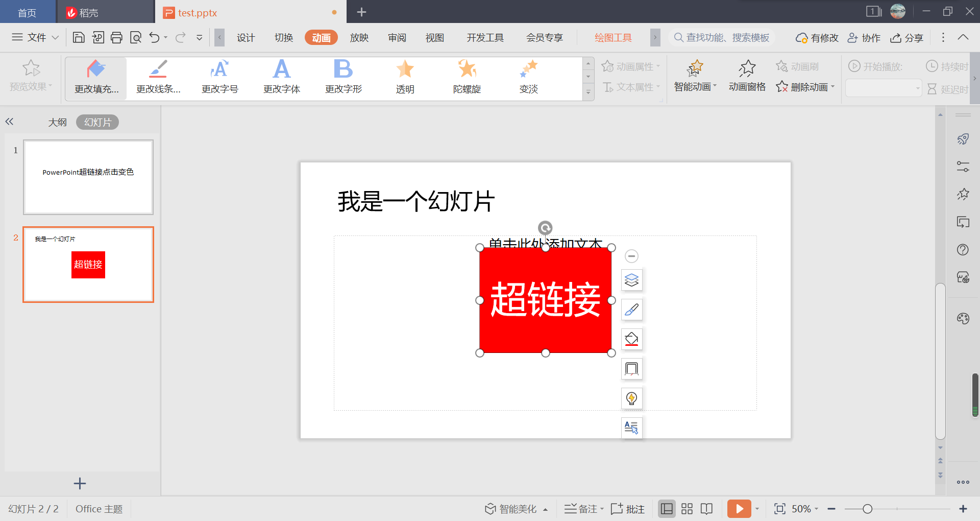Click the Save icon in quick toolbar
Viewport: 980px width, 521px height.
coord(79,37)
